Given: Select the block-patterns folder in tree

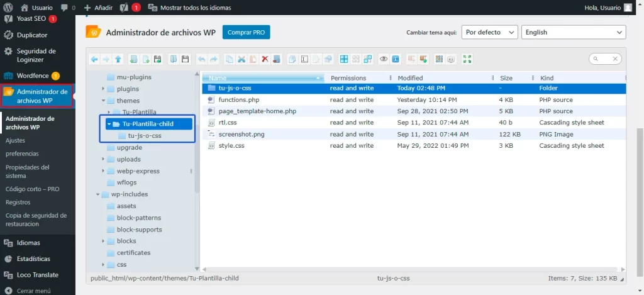Looking at the screenshot, I should pos(139,218).
